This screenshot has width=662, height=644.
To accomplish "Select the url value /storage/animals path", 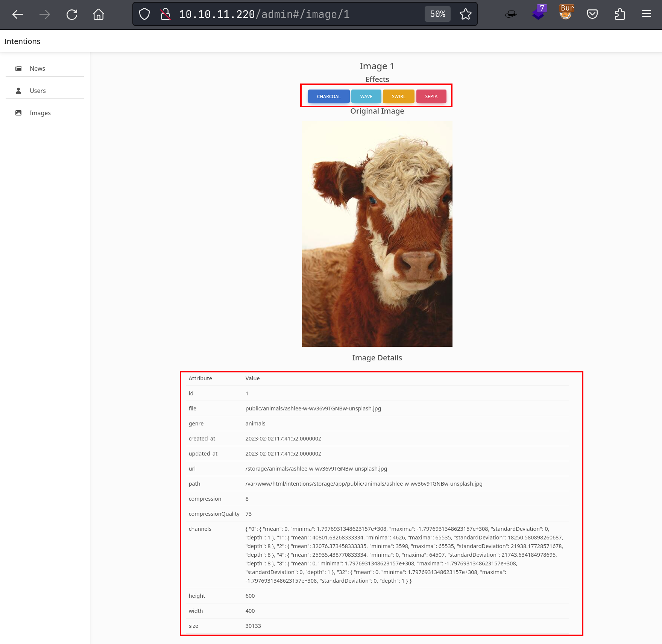I will [x=316, y=469].
